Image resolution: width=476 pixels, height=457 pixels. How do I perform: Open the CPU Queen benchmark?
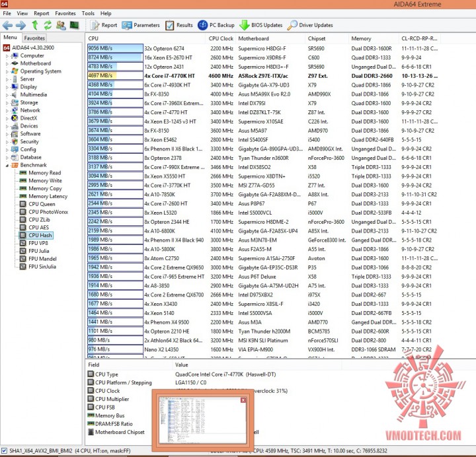coord(38,204)
